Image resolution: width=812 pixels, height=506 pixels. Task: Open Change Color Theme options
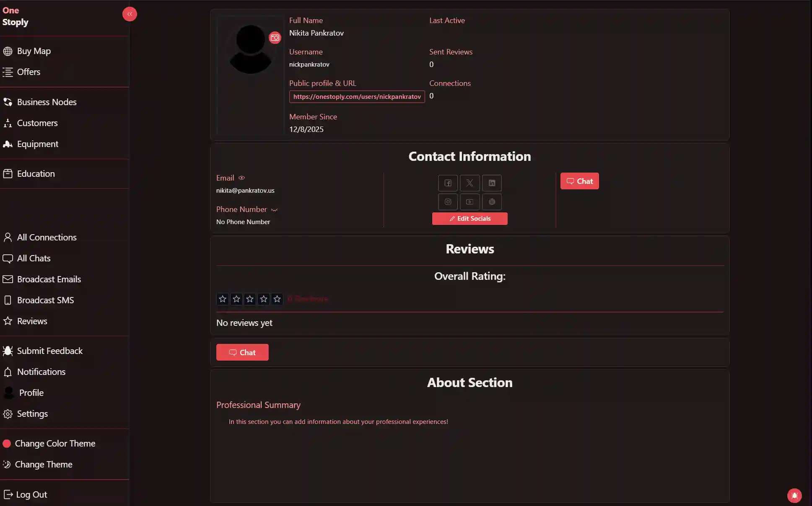tap(54, 443)
